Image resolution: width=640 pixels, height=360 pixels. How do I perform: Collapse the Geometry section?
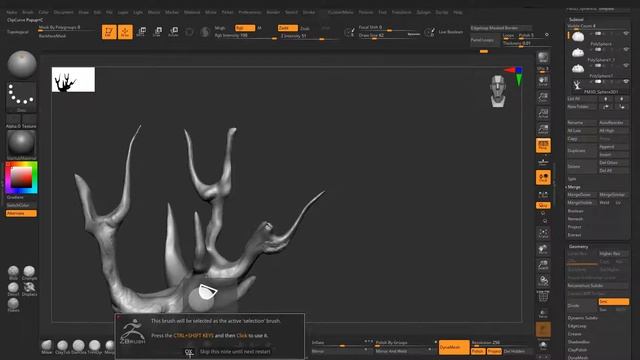(578, 247)
